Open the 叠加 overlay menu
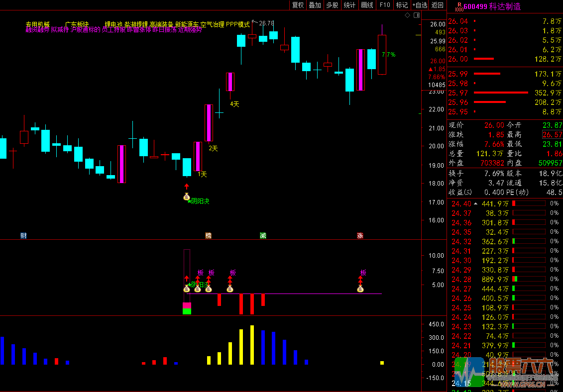Image resolution: width=563 pixels, height=392 pixels. tap(315, 5)
